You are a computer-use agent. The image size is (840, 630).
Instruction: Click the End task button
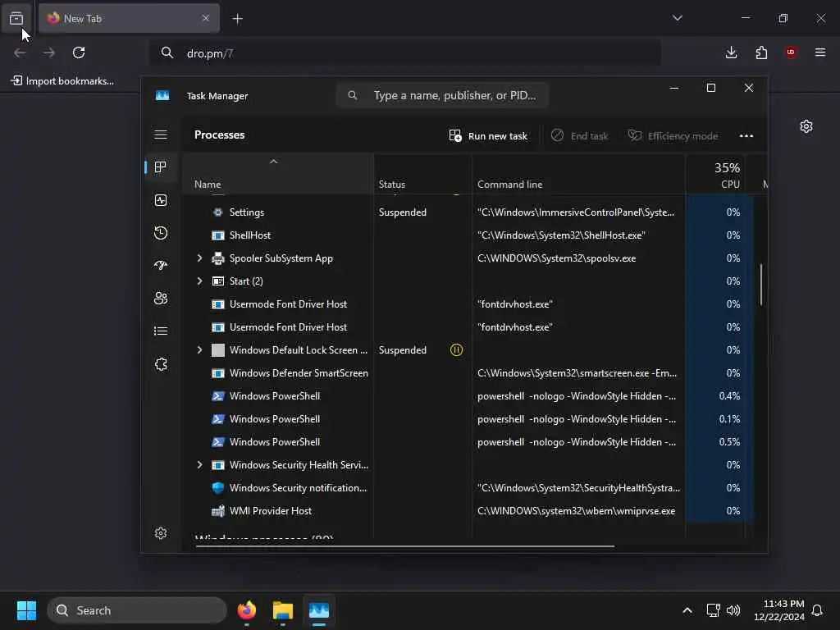tap(580, 136)
